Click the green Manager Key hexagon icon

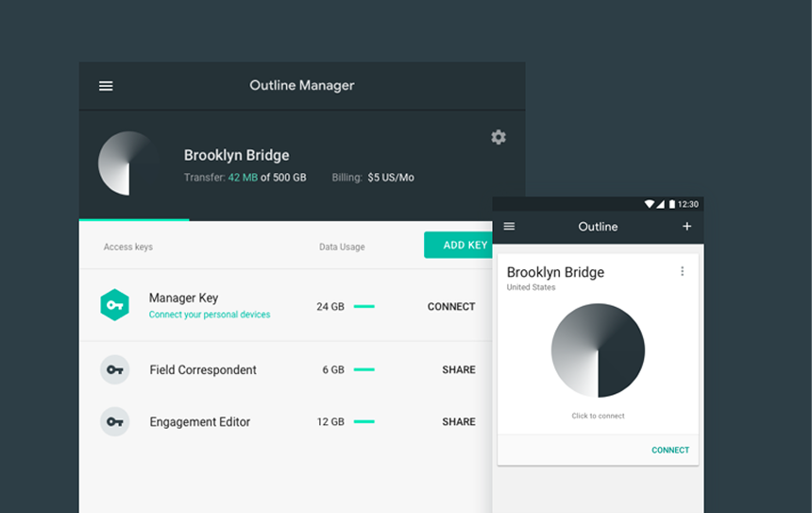pyautogui.click(x=114, y=305)
